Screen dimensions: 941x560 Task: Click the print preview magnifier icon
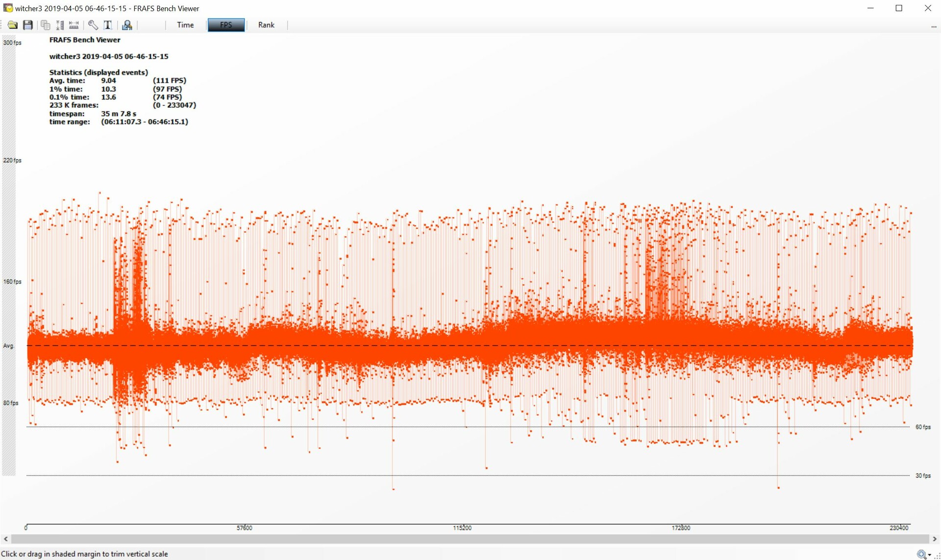pos(127,25)
